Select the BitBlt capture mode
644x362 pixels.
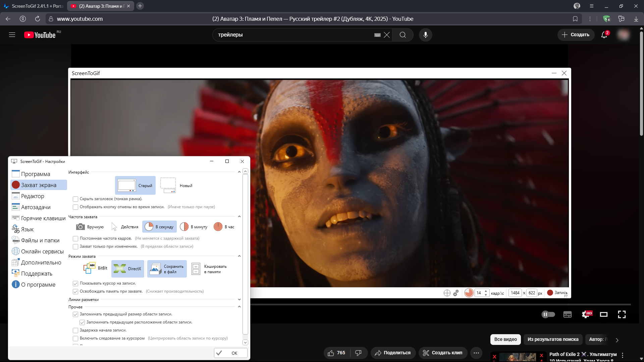[96, 268]
